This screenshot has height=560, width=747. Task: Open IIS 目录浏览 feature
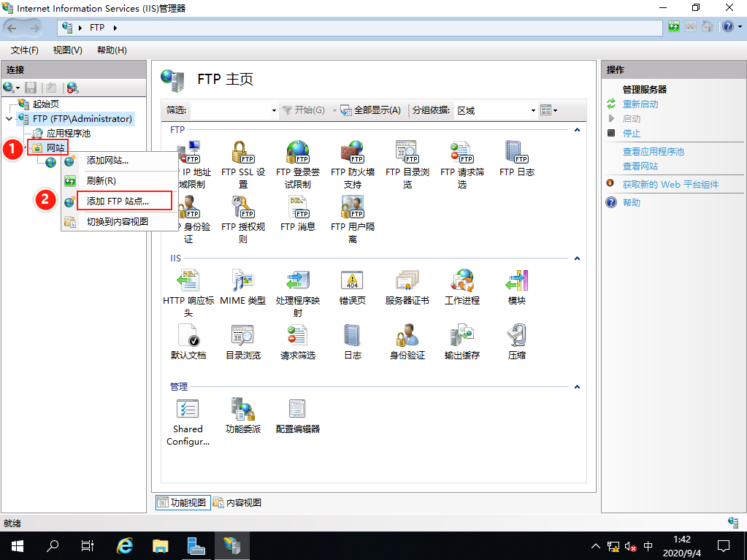click(243, 342)
